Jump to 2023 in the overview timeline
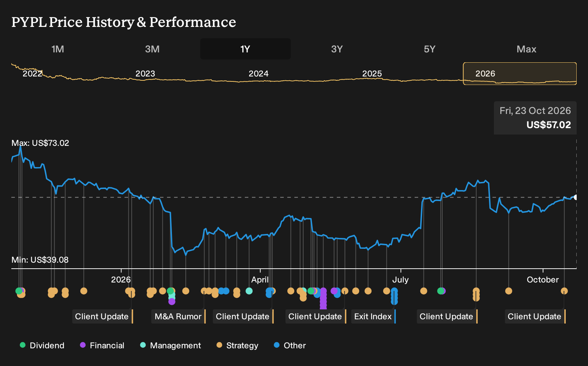 [145, 74]
